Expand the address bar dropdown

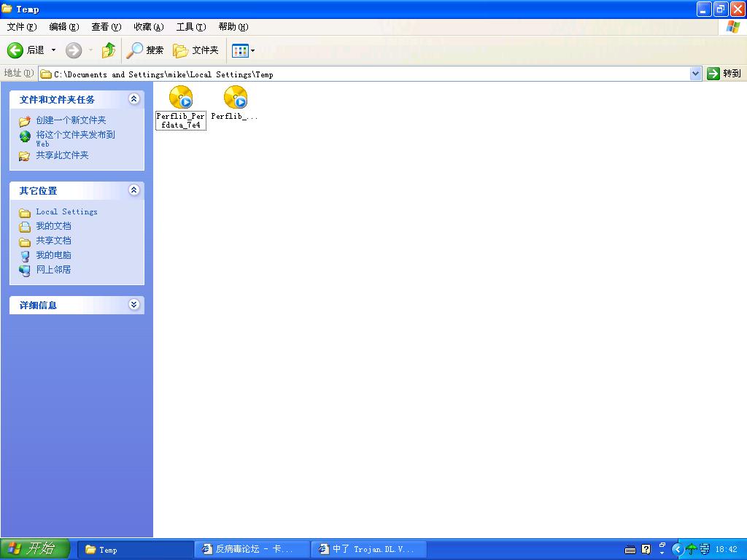[695, 74]
